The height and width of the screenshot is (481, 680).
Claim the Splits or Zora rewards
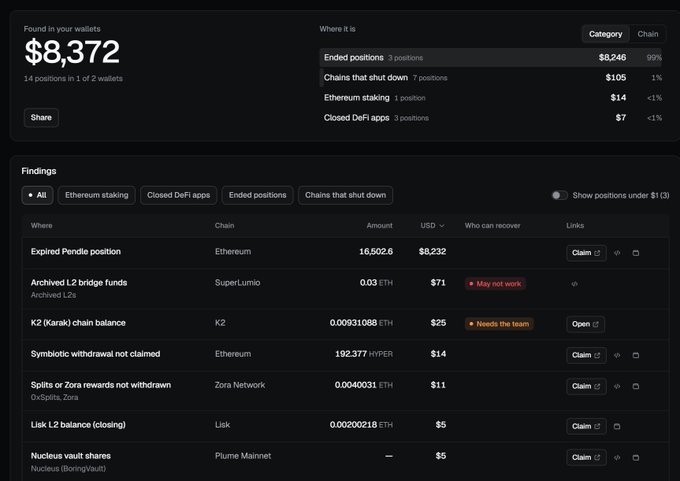[x=586, y=386]
